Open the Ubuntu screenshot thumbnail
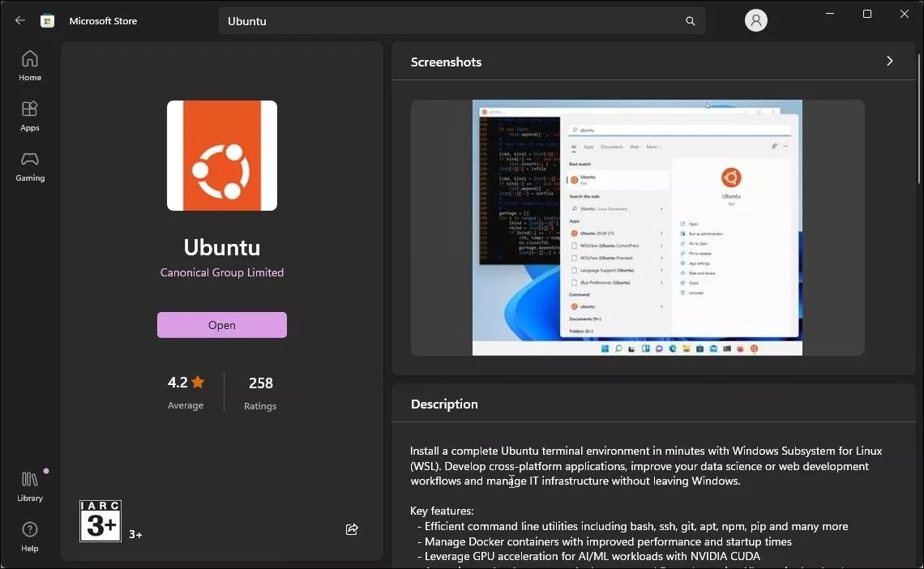Viewport: 924px width, 569px height. pos(637,228)
